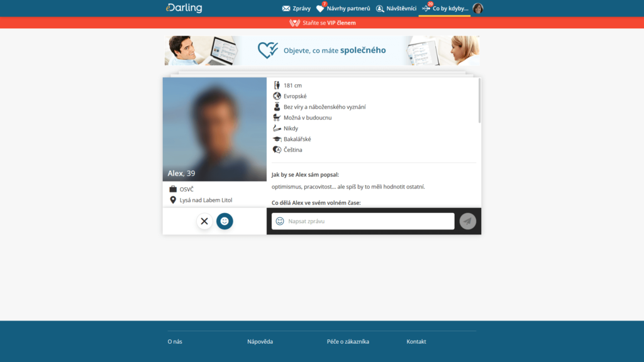The image size is (644, 362).
Task: Click the profile details scrollbar
Action: [x=479, y=101]
